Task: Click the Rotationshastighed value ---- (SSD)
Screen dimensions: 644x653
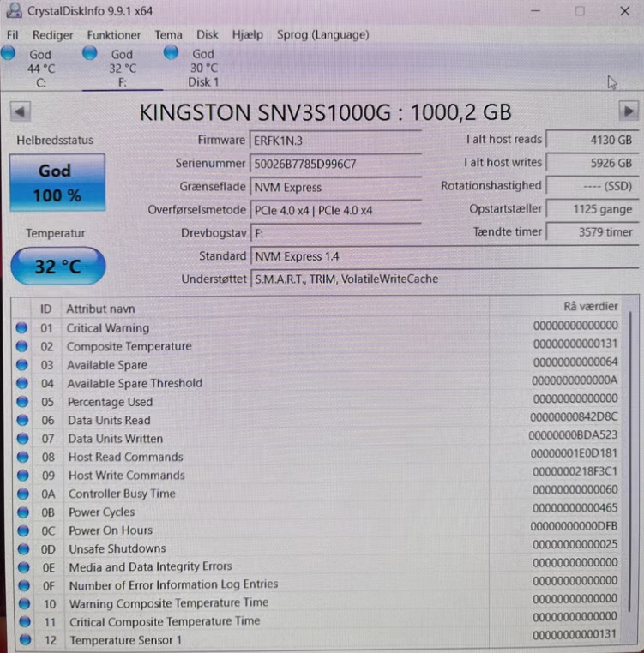Action: coord(592,186)
